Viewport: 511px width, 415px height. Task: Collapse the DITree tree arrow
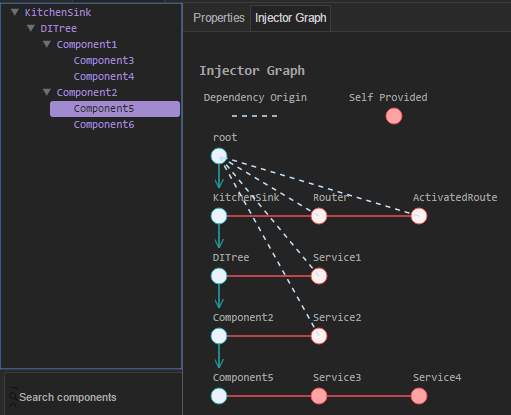[31, 28]
